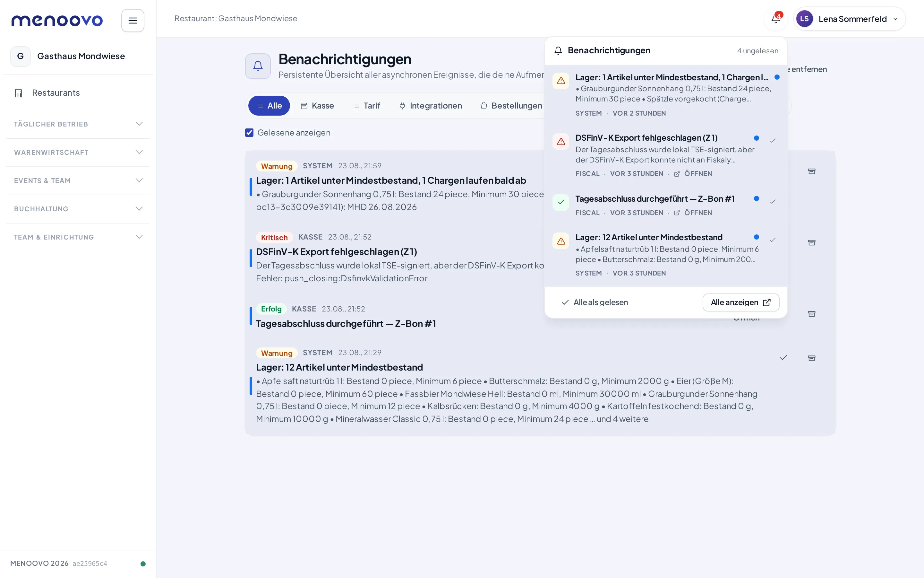The width and height of the screenshot is (924, 578).
Task: Open ÖFFNEN link of DSFinV-K popup item
Action: [x=693, y=174]
